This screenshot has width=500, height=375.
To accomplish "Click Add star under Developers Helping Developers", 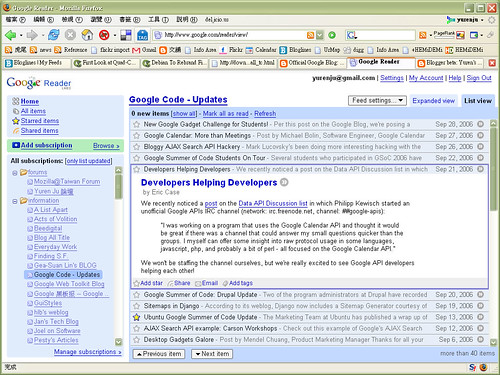I will (148, 283).
